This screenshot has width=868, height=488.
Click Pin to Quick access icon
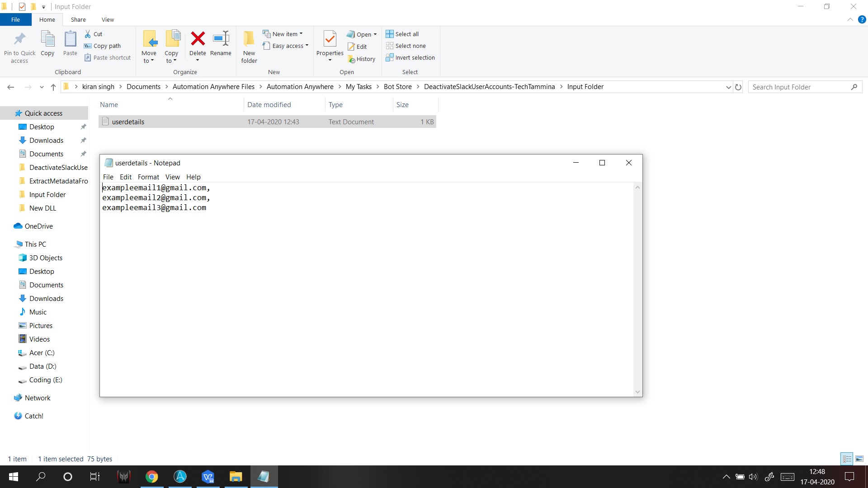click(19, 39)
